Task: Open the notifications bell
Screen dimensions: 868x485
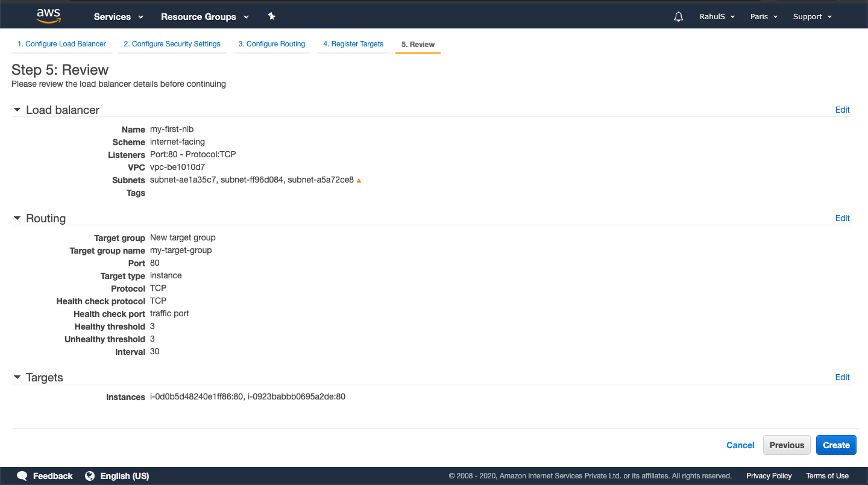Action: coord(678,16)
